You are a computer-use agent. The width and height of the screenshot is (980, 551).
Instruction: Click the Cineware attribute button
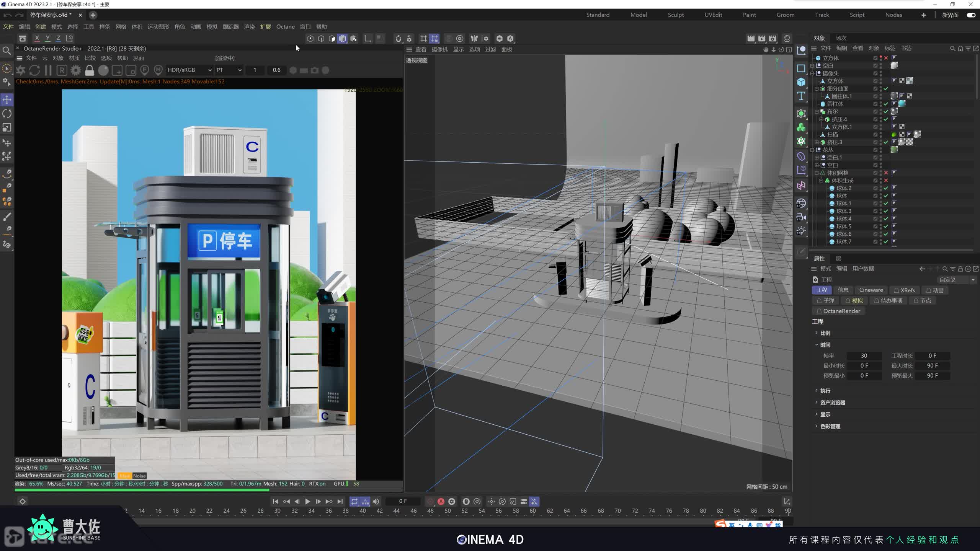coord(871,290)
